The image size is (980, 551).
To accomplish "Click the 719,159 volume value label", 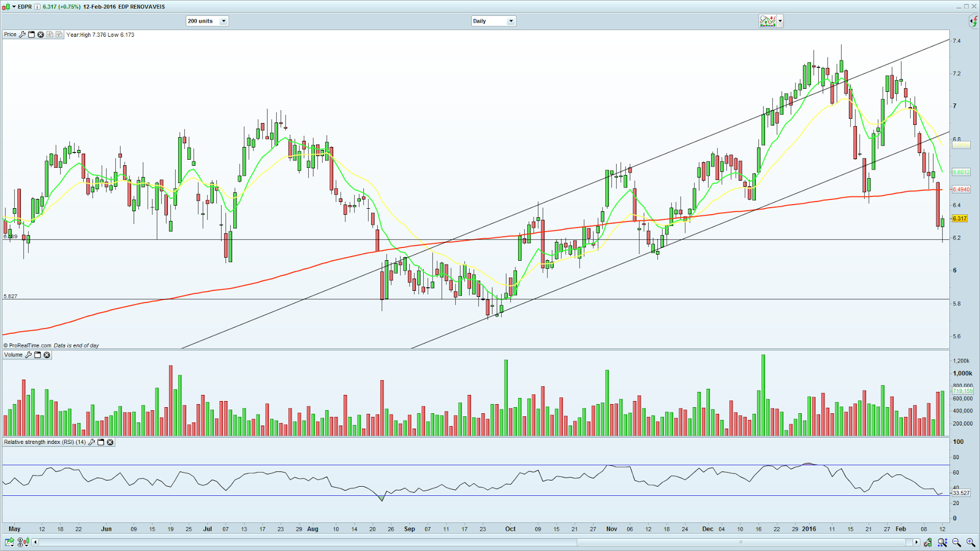I will pos(963,391).
